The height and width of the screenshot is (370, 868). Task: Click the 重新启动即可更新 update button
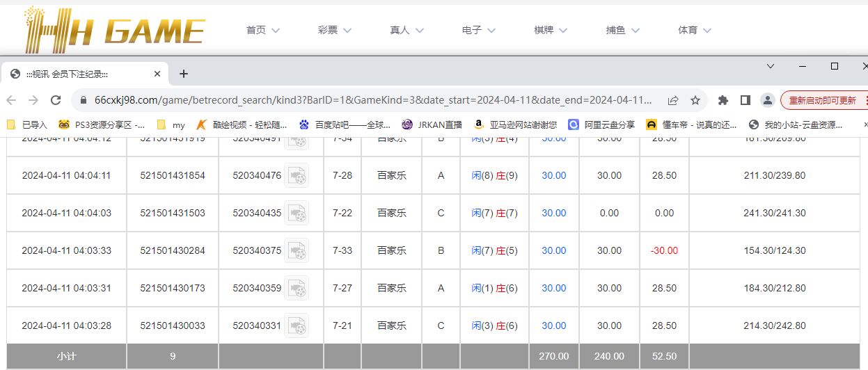pyautogui.click(x=823, y=100)
